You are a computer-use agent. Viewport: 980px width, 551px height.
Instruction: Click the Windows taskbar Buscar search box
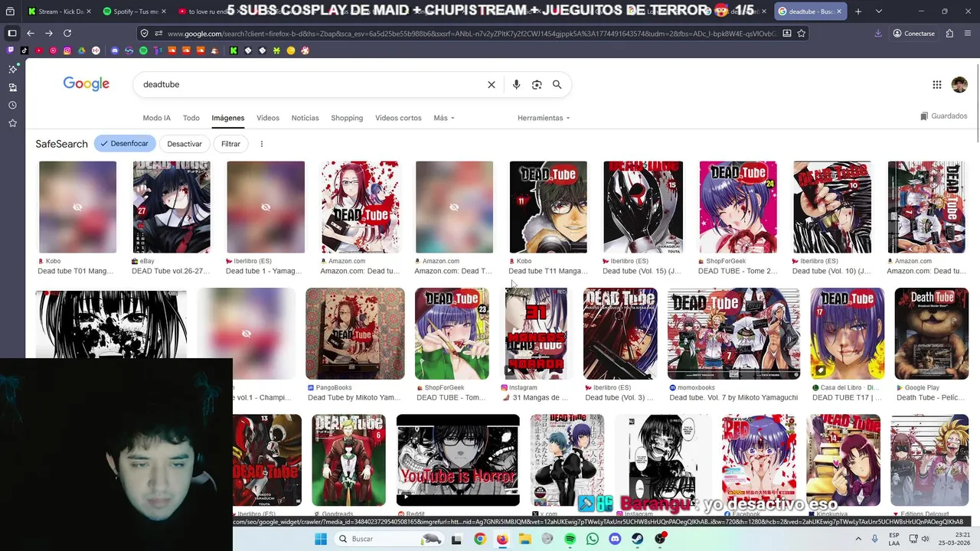pos(389,539)
